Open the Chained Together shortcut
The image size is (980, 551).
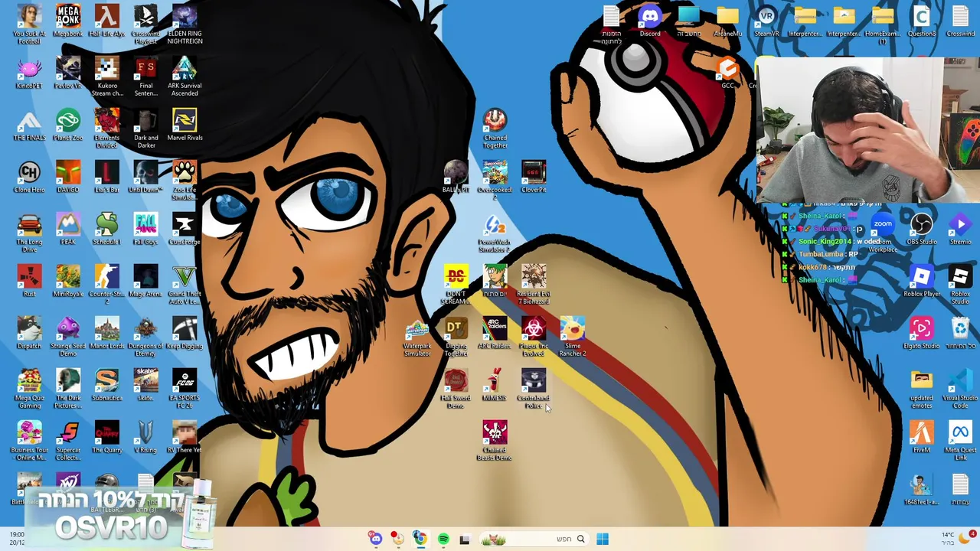click(x=495, y=129)
